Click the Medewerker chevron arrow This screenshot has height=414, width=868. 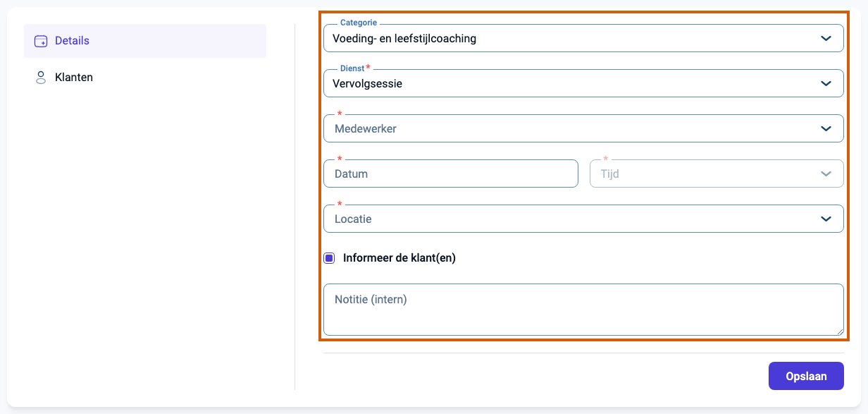point(826,128)
